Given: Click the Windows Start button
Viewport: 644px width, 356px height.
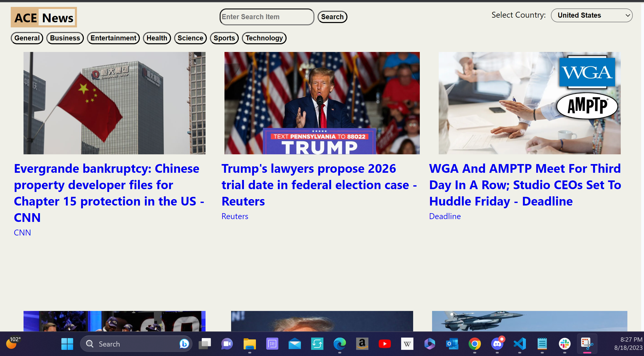Looking at the screenshot, I should [67, 344].
